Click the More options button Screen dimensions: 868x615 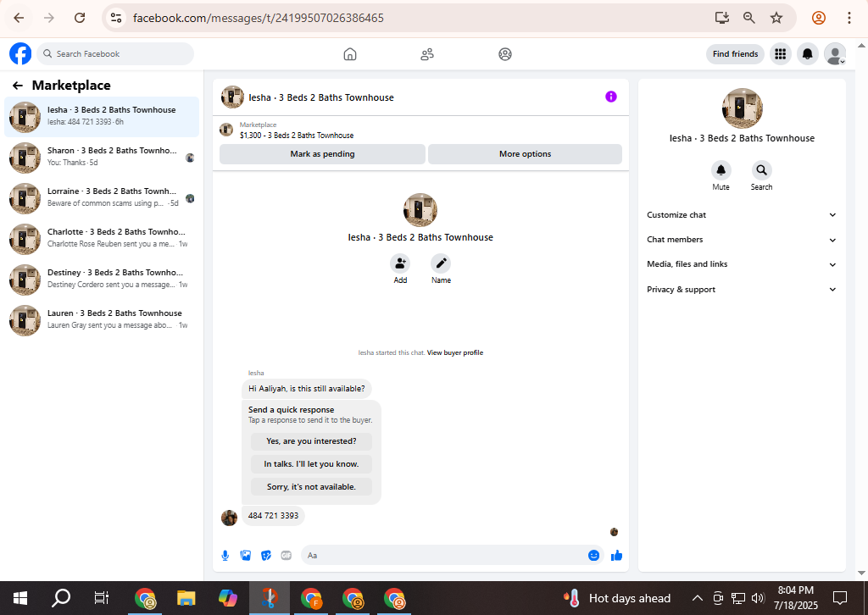[525, 154]
